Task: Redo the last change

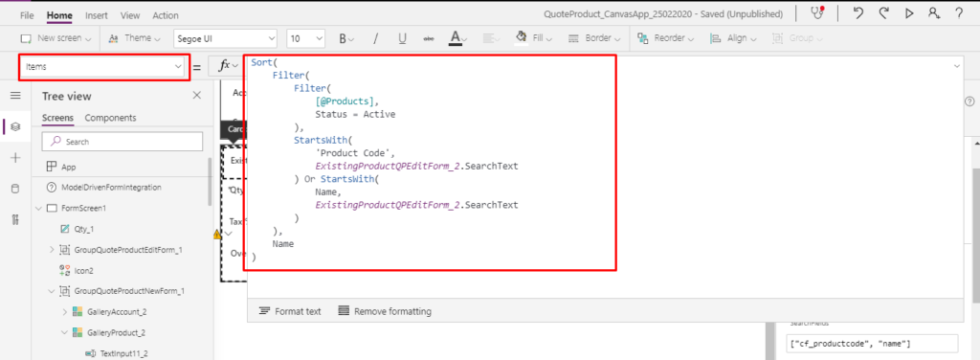Action: click(883, 13)
